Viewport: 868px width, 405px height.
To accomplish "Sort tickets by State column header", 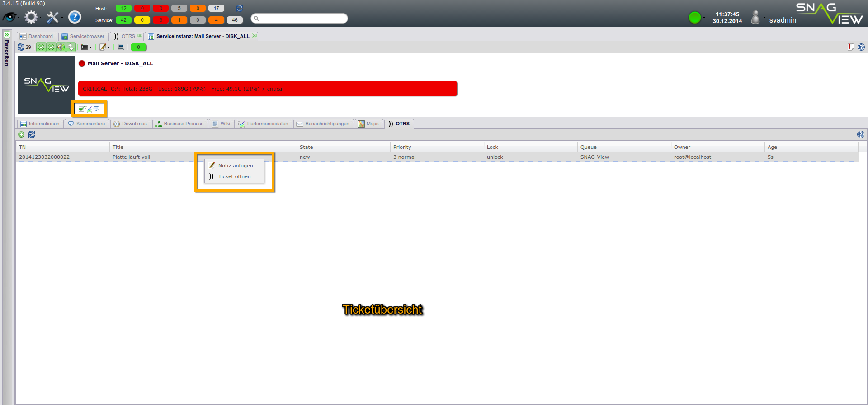I will [343, 147].
